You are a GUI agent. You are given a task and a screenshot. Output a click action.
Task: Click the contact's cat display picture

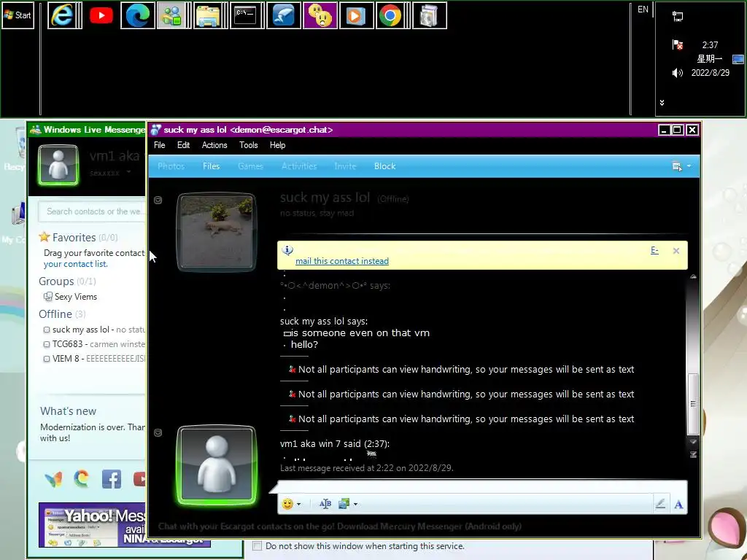216,231
